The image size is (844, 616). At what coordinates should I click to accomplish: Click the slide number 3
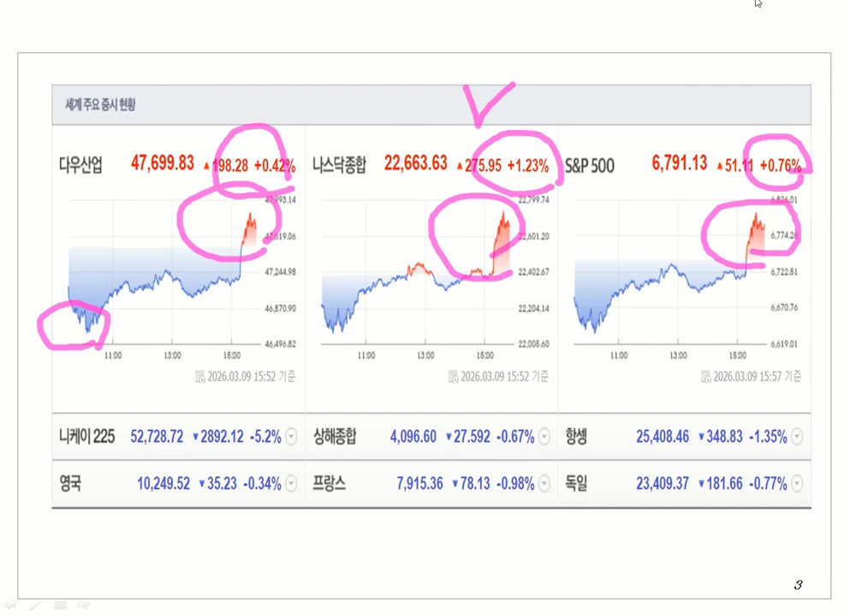[798, 585]
